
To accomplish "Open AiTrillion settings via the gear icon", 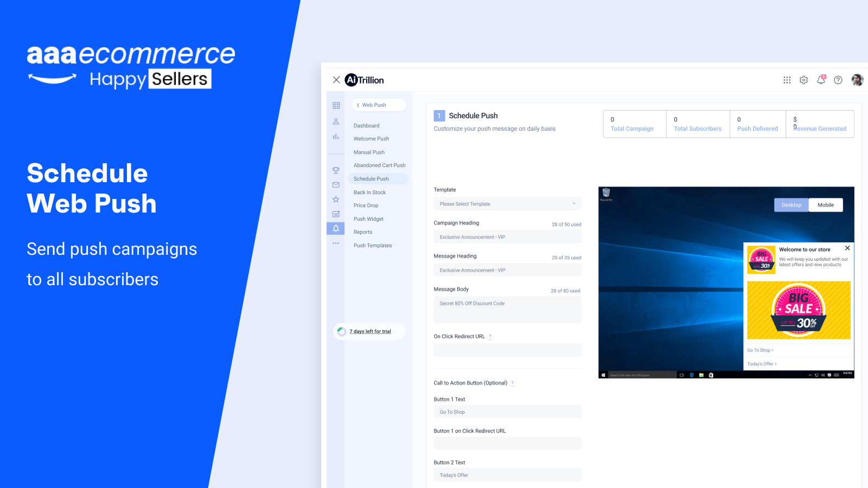I will pos(803,80).
